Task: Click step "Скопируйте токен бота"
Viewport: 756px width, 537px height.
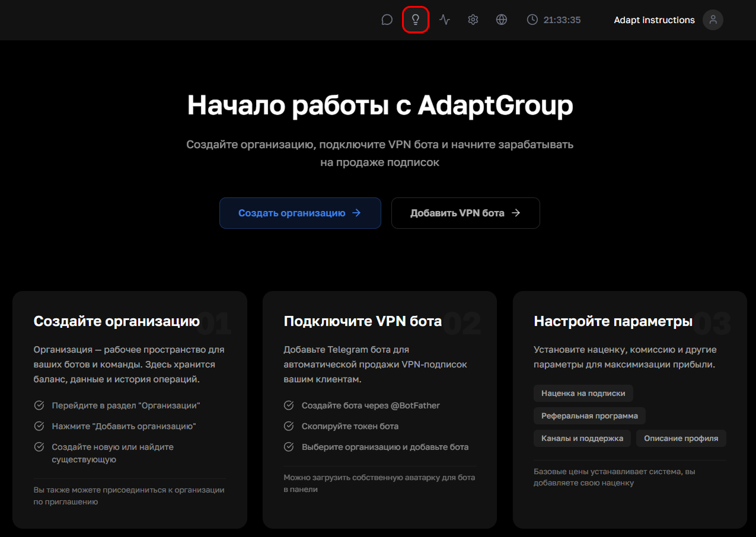Action: [350, 426]
